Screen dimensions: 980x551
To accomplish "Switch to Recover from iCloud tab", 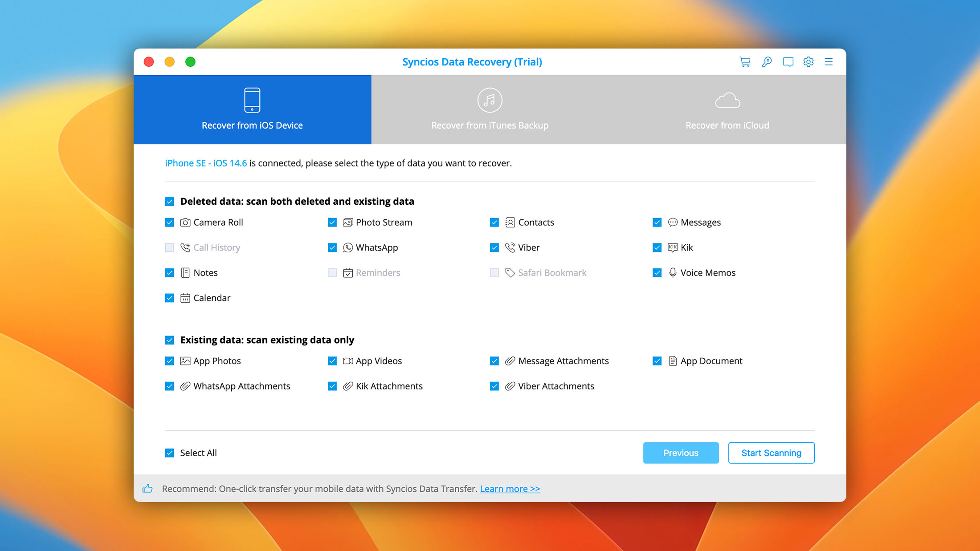I will [727, 109].
